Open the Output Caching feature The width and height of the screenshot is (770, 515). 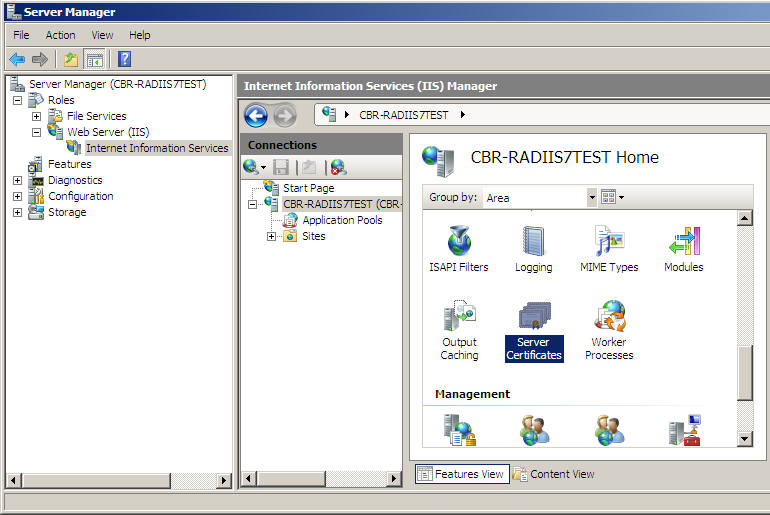pos(459,330)
